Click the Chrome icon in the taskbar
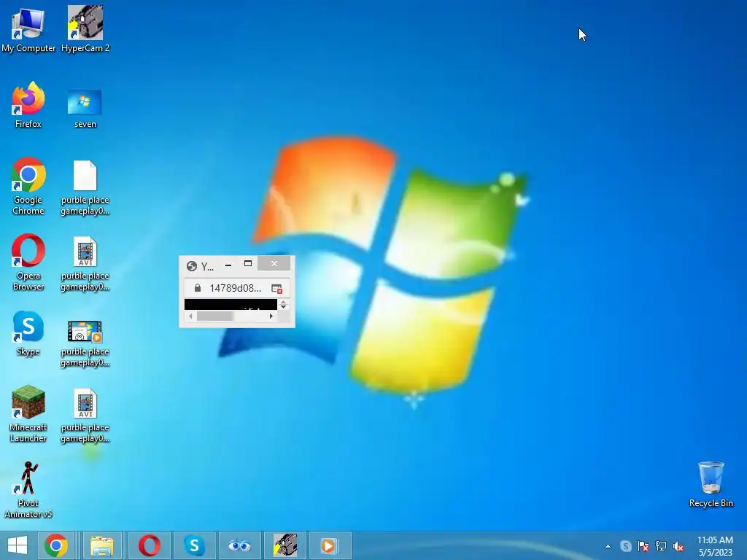The height and width of the screenshot is (560, 747). (x=56, y=545)
